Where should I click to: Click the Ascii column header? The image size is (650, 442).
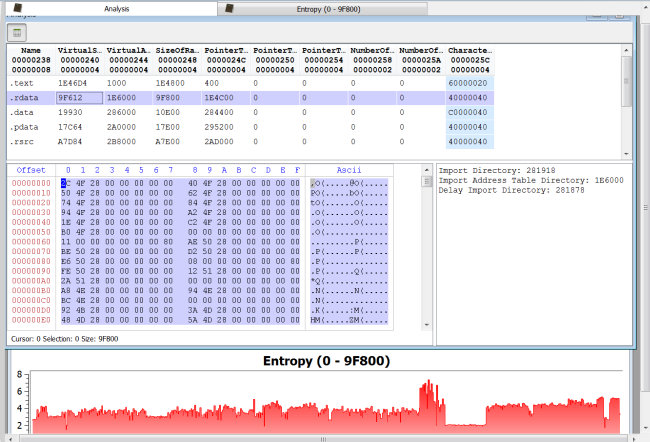coord(349,170)
